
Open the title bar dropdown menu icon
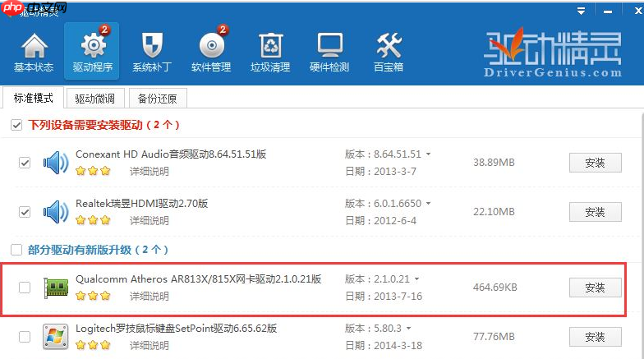click(581, 11)
